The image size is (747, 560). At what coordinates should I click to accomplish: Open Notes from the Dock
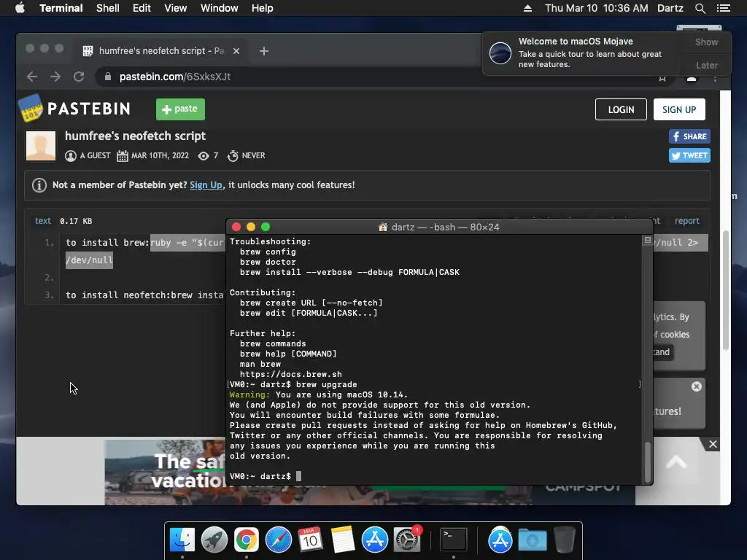point(343,540)
